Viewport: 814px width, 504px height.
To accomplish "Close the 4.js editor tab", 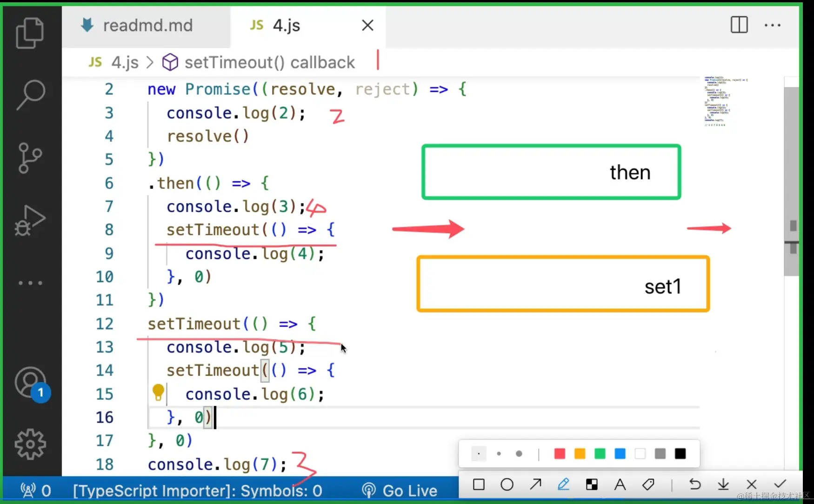I will pyautogui.click(x=367, y=25).
